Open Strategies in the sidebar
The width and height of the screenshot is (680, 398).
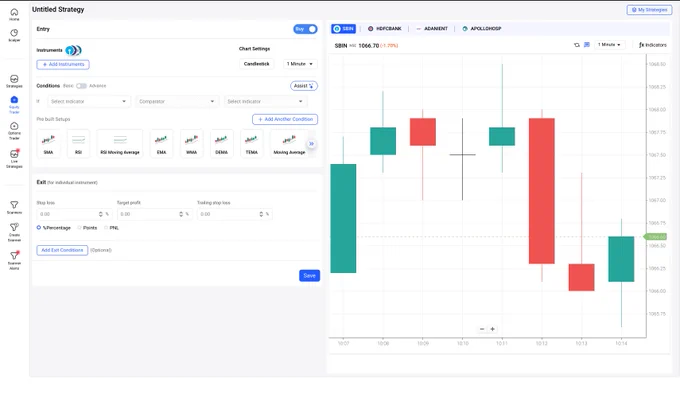[14, 81]
